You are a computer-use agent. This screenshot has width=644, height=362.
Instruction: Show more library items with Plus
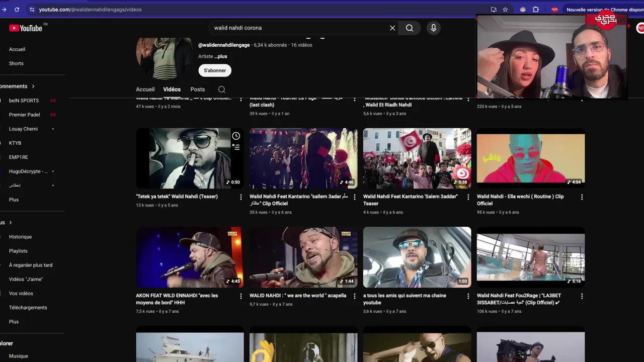(x=14, y=322)
